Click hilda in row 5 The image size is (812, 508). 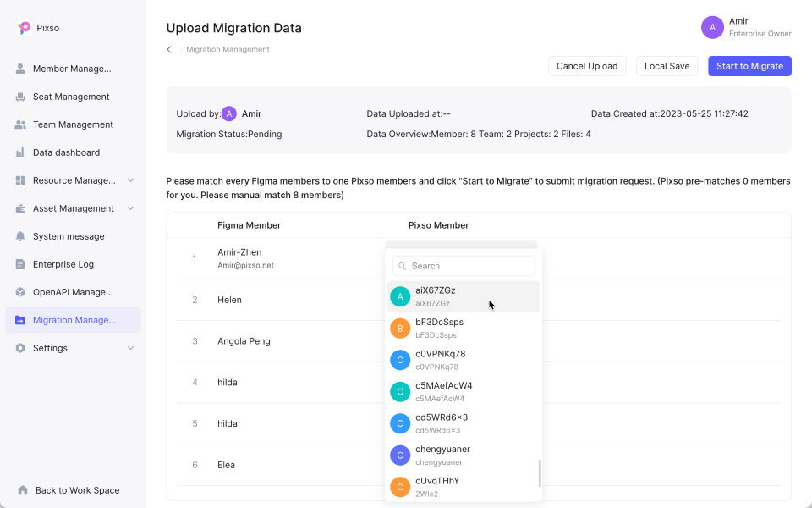pyautogui.click(x=228, y=423)
